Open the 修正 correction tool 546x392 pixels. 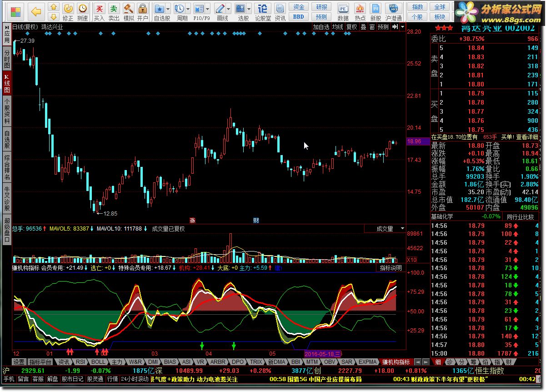click(x=68, y=12)
